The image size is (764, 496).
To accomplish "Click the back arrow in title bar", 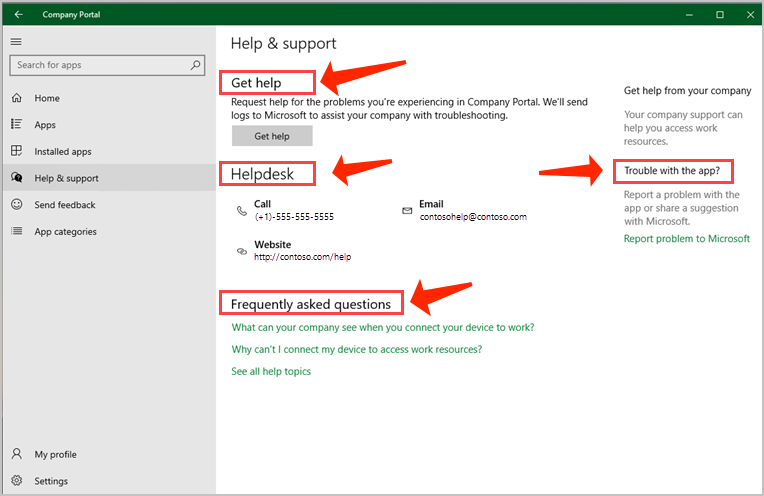I will pyautogui.click(x=19, y=15).
